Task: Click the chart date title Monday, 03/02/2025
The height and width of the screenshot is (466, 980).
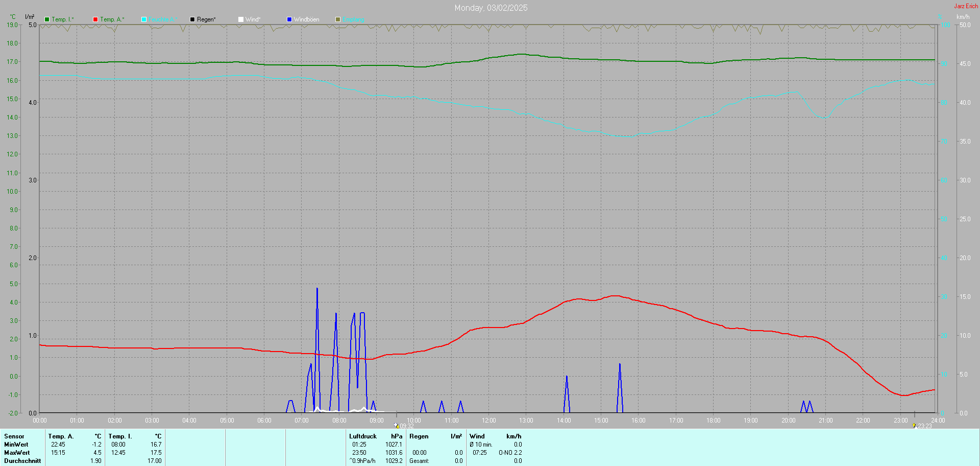Action: (491, 8)
